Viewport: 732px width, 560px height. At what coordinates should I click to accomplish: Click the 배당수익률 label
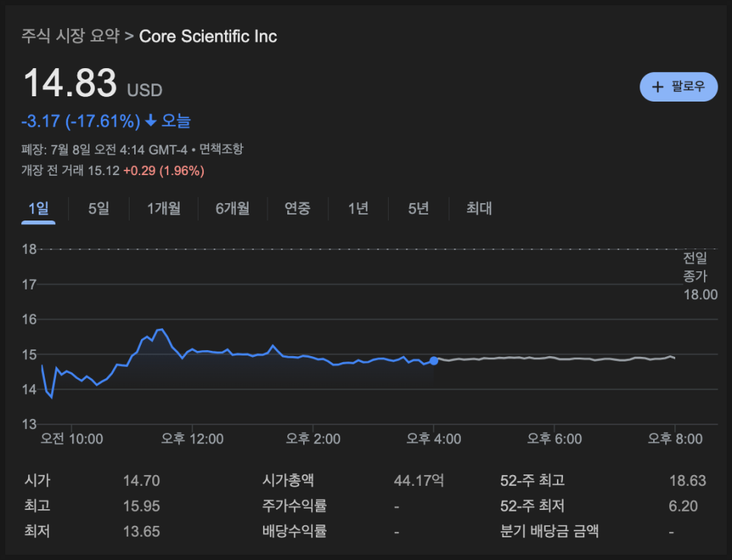pyautogui.click(x=294, y=531)
